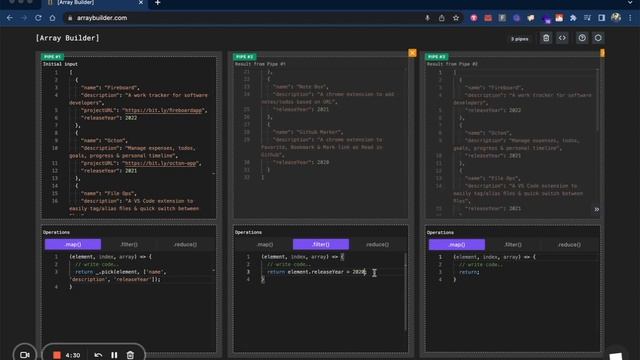Click the PIPE #3 badge
640x360 pixels.
click(436, 56)
